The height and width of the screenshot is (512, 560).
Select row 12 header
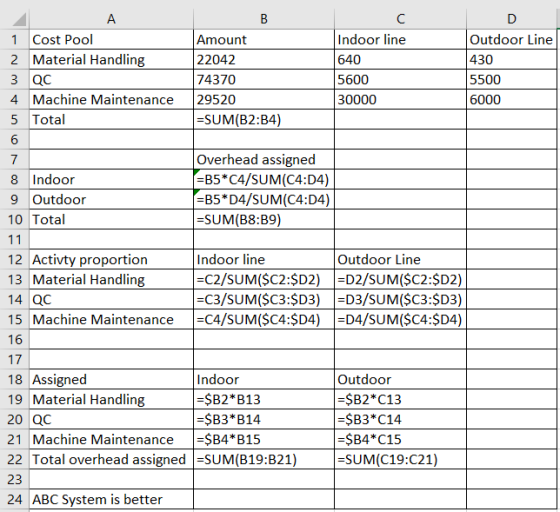[14, 259]
